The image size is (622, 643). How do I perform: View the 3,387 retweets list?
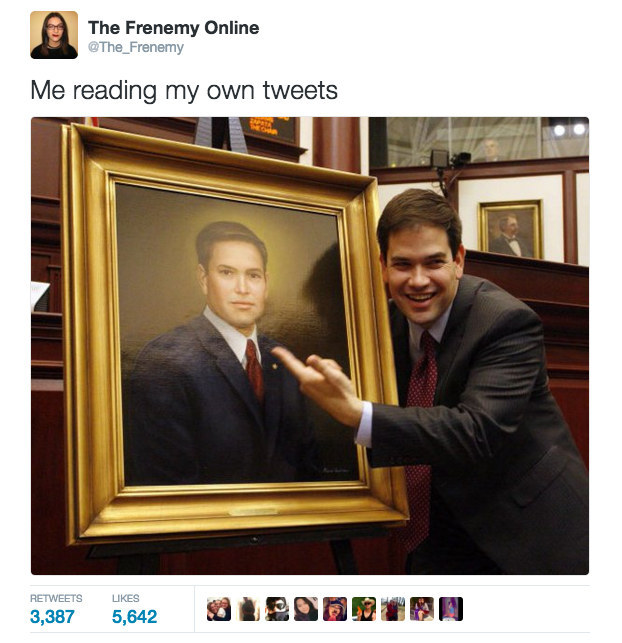pyautogui.click(x=52, y=617)
